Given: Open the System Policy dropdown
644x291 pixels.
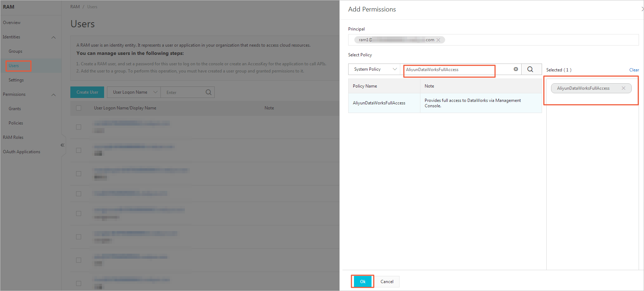Looking at the screenshot, I should coord(374,69).
